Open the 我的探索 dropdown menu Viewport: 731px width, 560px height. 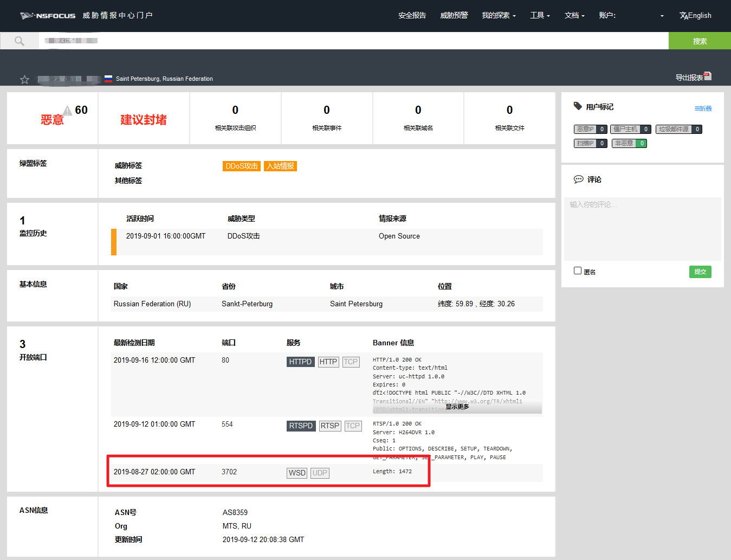click(x=499, y=16)
